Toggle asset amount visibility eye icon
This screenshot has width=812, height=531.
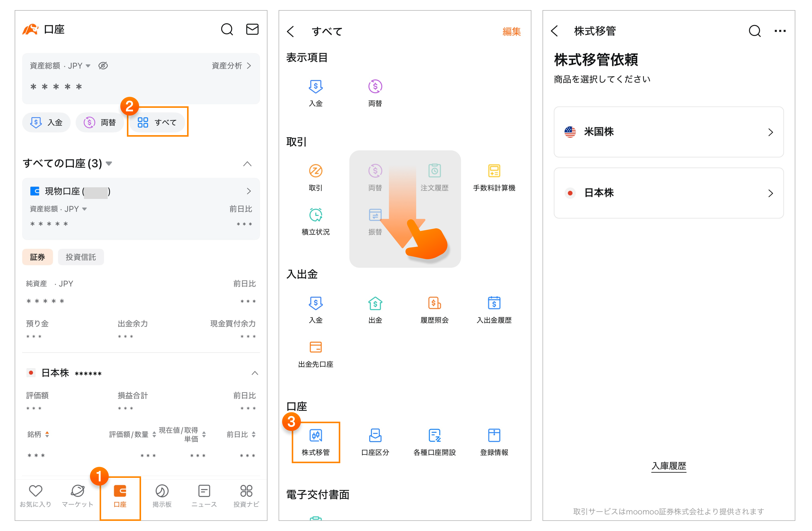[x=103, y=66]
